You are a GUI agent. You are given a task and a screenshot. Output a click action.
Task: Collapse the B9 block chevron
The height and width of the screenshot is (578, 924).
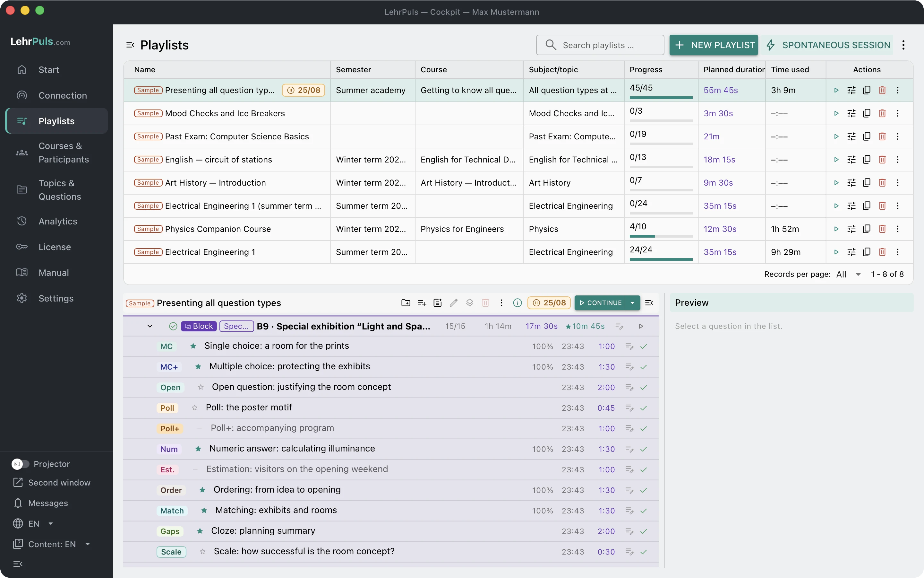pos(150,326)
